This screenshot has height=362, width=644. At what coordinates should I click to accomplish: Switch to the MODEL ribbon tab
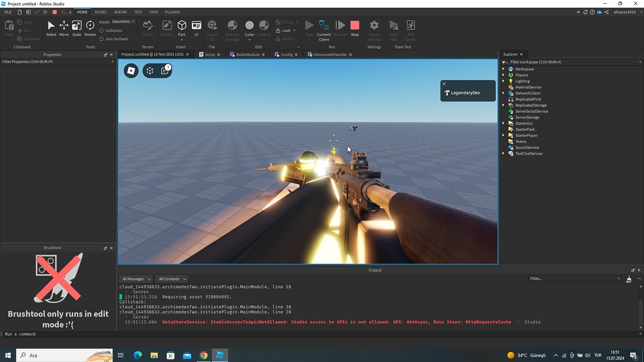tap(100, 12)
